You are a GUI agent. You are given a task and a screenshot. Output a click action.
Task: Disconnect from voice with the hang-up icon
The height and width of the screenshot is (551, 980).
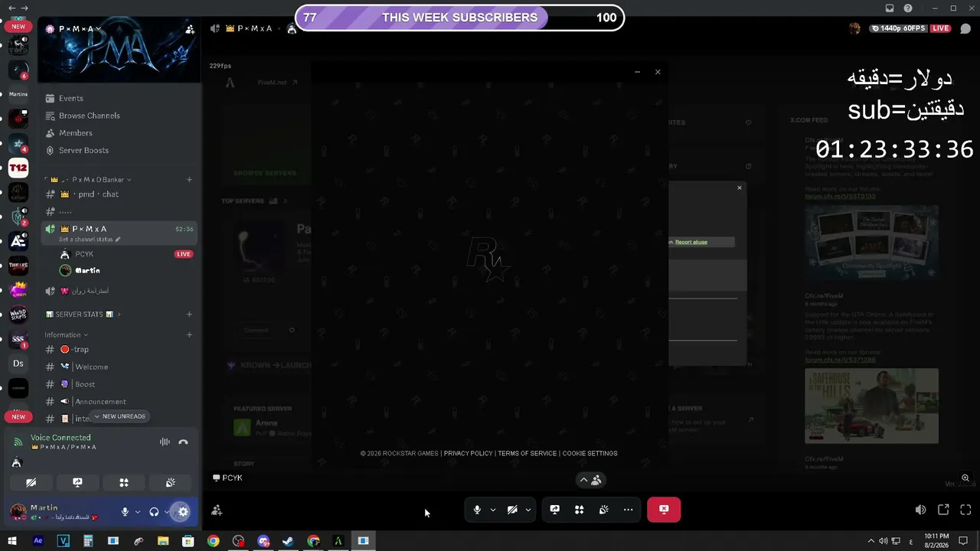point(183,442)
